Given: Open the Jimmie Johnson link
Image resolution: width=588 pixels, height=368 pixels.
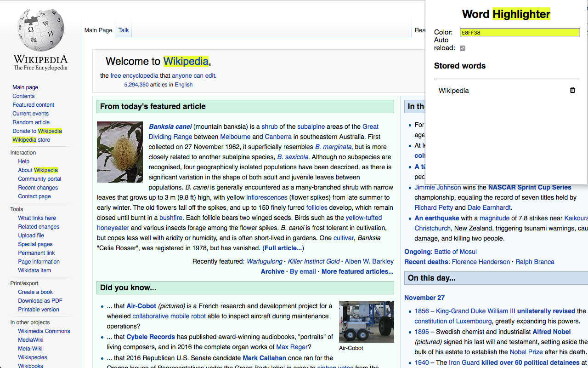Looking at the screenshot, I should 438,187.
